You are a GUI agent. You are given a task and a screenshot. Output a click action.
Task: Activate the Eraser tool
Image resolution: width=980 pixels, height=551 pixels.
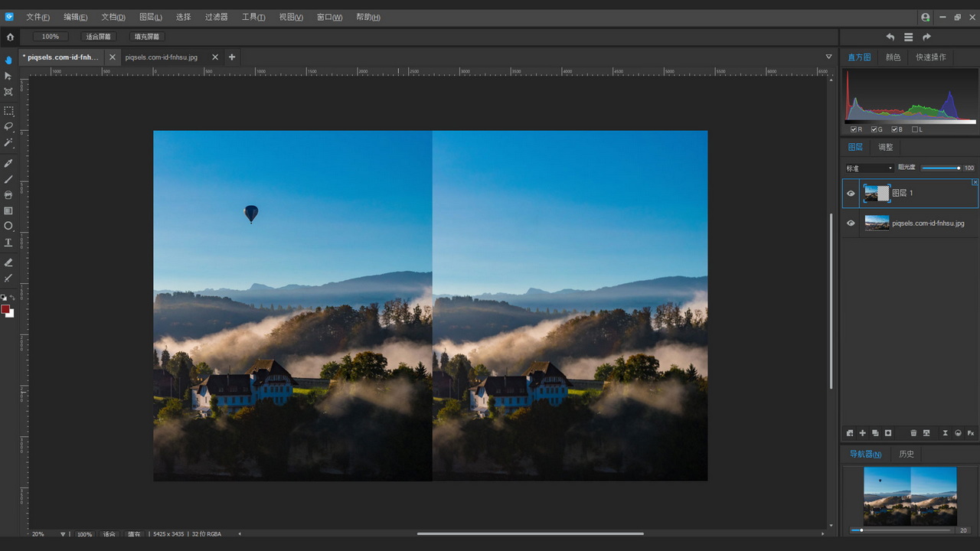pyautogui.click(x=8, y=262)
